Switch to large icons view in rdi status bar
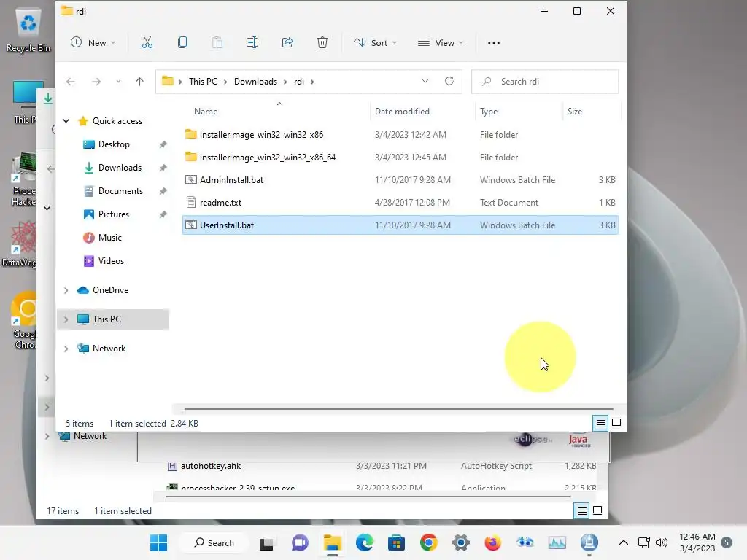The width and height of the screenshot is (747, 560). pos(616,423)
